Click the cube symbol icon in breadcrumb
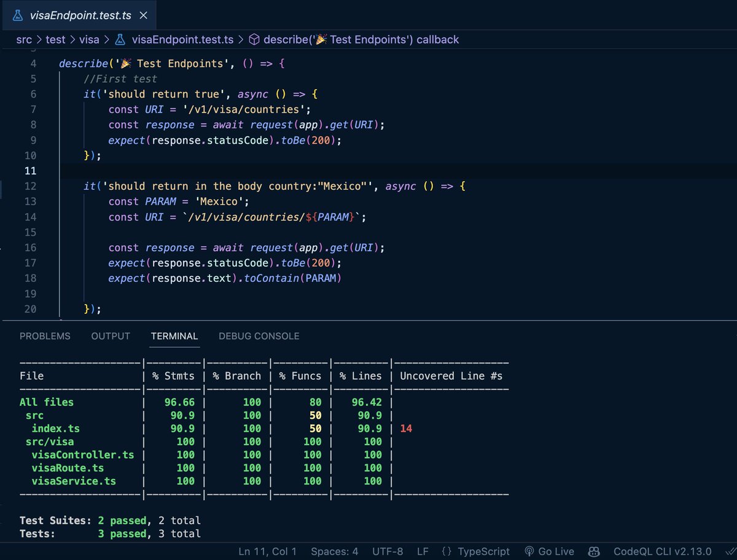The width and height of the screenshot is (737, 560). tap(254, 39)
